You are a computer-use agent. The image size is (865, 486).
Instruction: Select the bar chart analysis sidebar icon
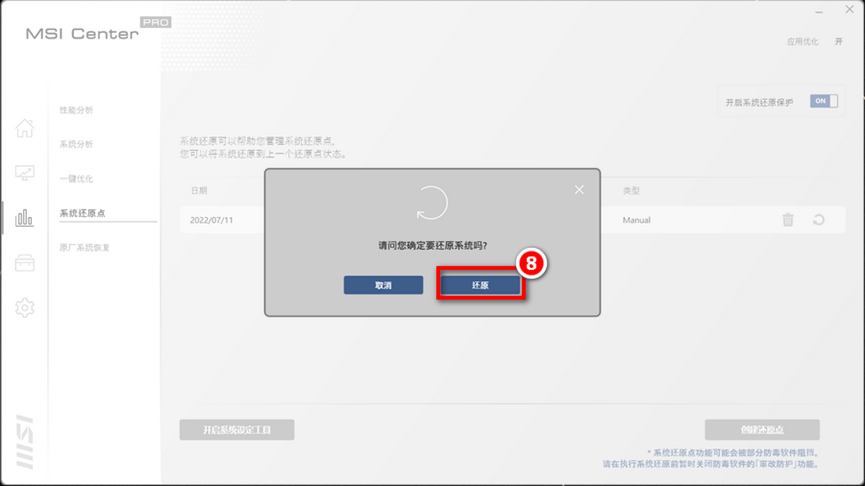tap(25, 217)
